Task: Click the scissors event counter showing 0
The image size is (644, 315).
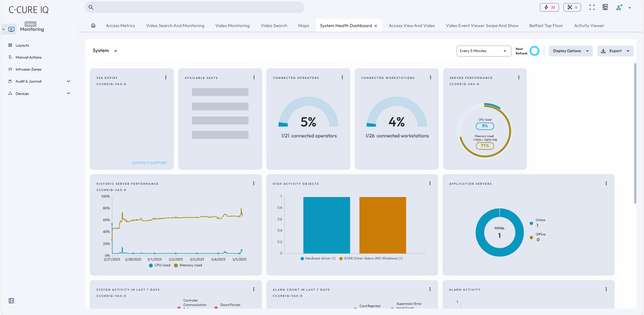Action: tap(572, 7)
